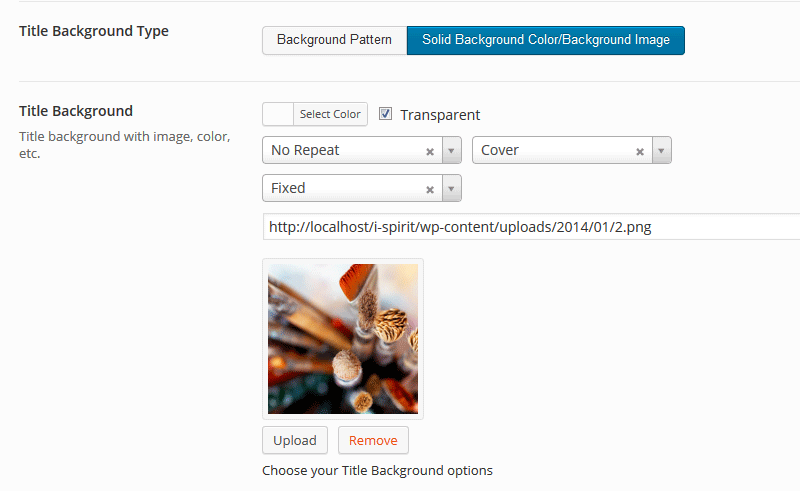Clear the No Repeat selection
This screenshot has height=491, width=800.
430,151
